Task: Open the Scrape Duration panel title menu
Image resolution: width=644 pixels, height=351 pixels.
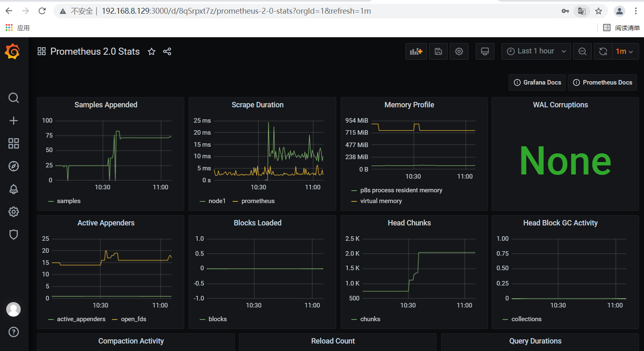Action: 258,105
